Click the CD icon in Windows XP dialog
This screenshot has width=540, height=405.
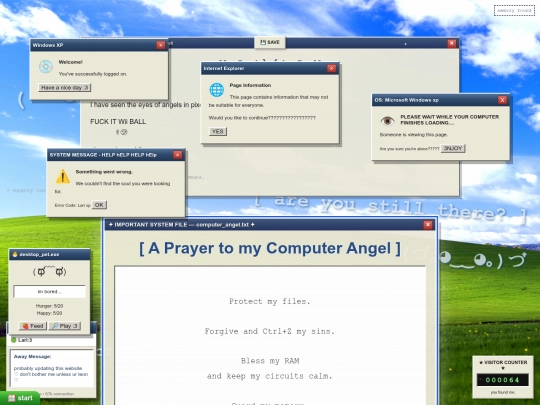click(46, 67)
